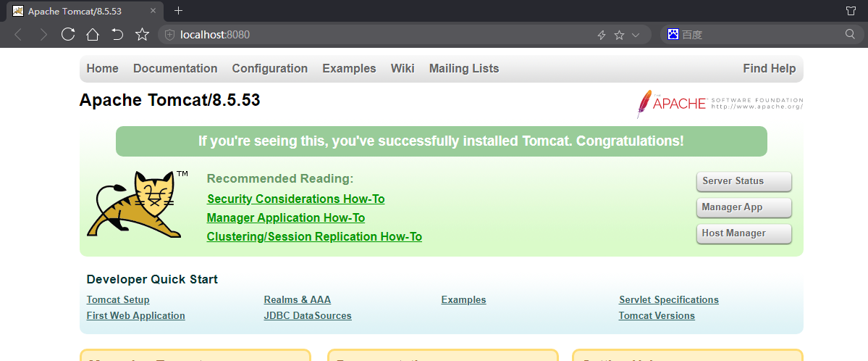Screen dimensions: 868x361
Task: Click the Tomcat cat mascot image
Action: coord(138,204)
